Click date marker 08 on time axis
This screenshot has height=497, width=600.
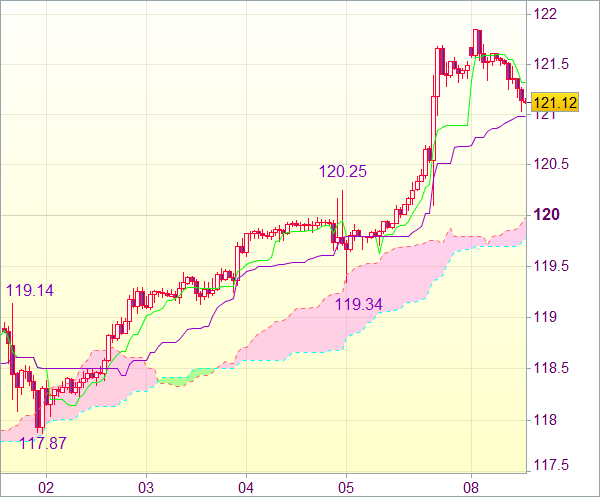(471, 488)
